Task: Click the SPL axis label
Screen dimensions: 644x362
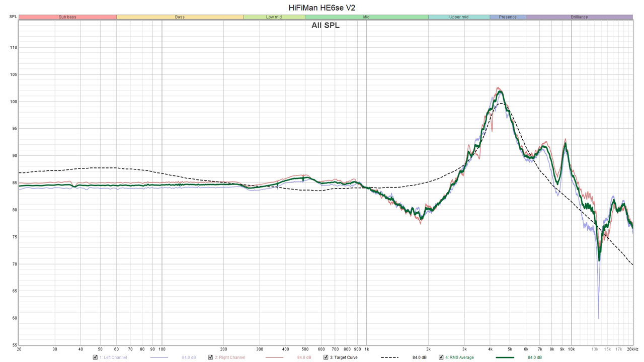Action: pyautogui.click(x=13, y=17)
